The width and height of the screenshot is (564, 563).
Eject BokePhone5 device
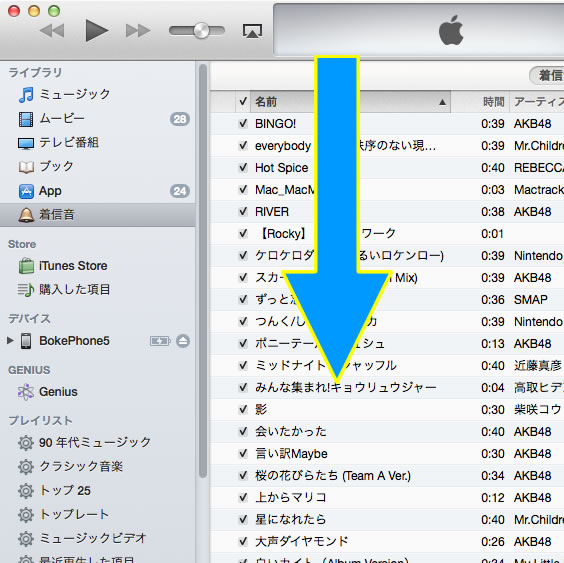(183, 341)
